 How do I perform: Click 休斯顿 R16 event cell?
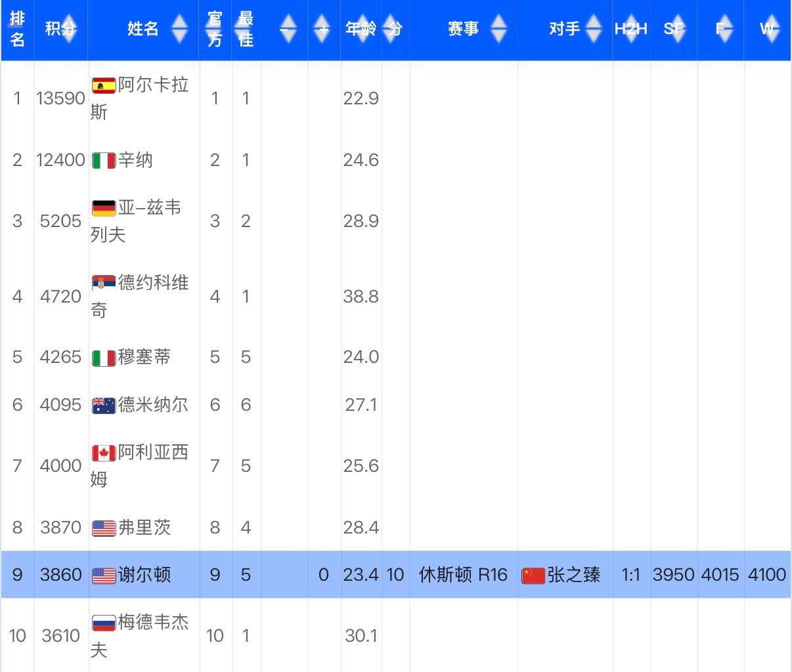(464, 575)
